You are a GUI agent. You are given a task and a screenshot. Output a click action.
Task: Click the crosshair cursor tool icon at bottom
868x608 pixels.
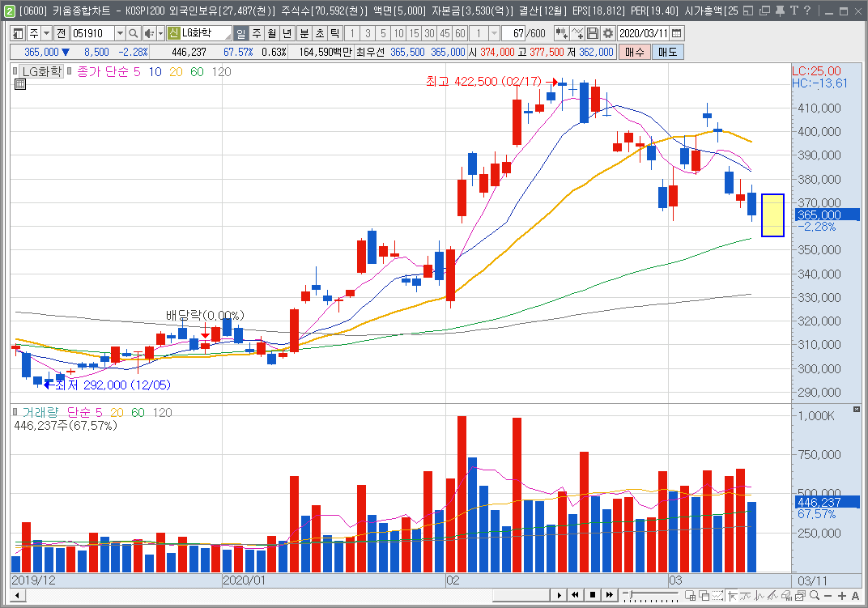(732, 596)
